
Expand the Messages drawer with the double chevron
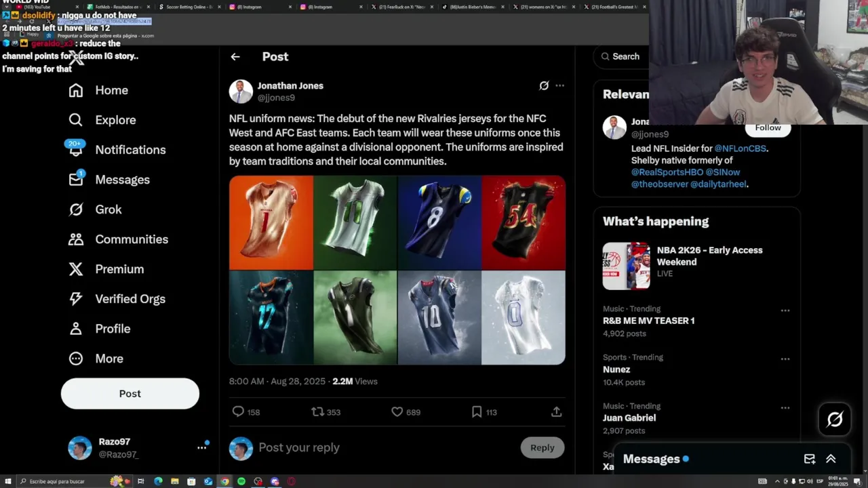point(831,459)
